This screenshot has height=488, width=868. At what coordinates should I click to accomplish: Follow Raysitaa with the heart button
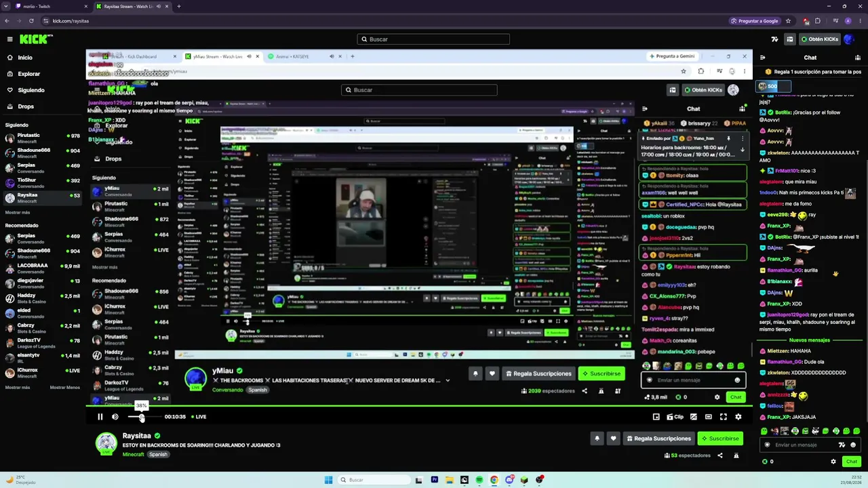point(614,439)
